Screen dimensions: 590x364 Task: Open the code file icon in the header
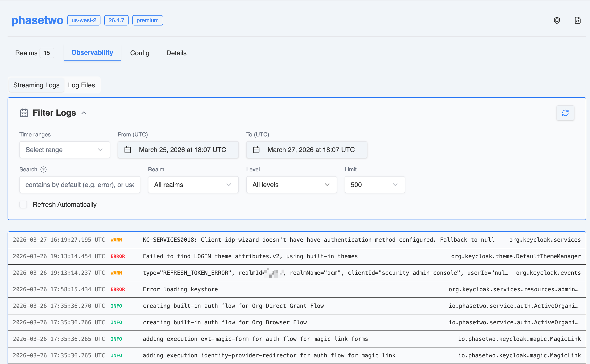point(577,20)
